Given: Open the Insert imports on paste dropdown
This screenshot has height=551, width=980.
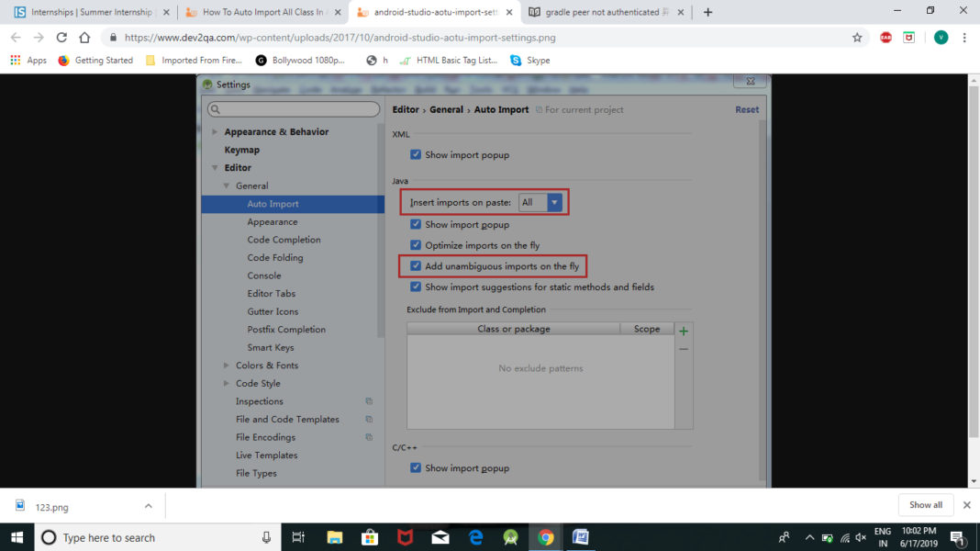Looking at the screenshot, I should [x=553, y=202].
